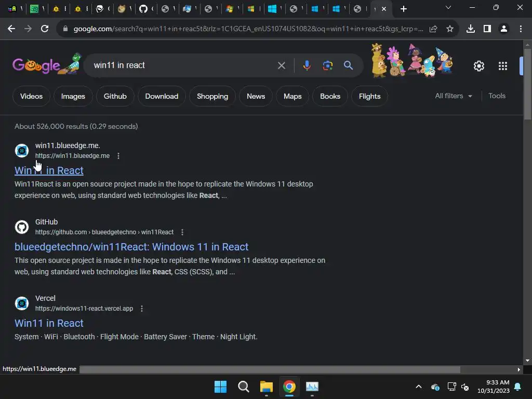Open Google quick settings gear
Screen dimensions: 532x399
point(478,66)
